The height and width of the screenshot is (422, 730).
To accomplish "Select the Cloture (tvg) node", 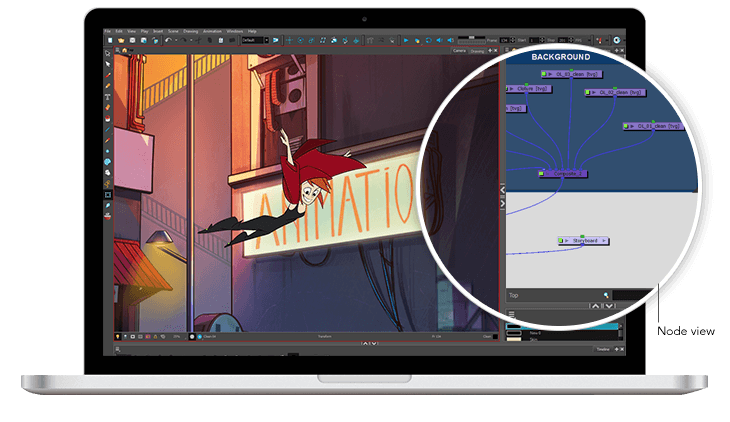I will coord(529,88).
